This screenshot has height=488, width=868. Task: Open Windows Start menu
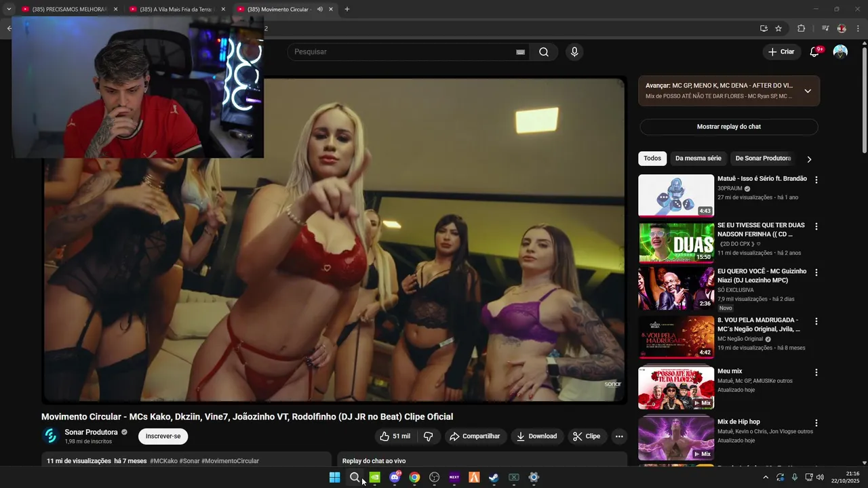coord(334,477)
